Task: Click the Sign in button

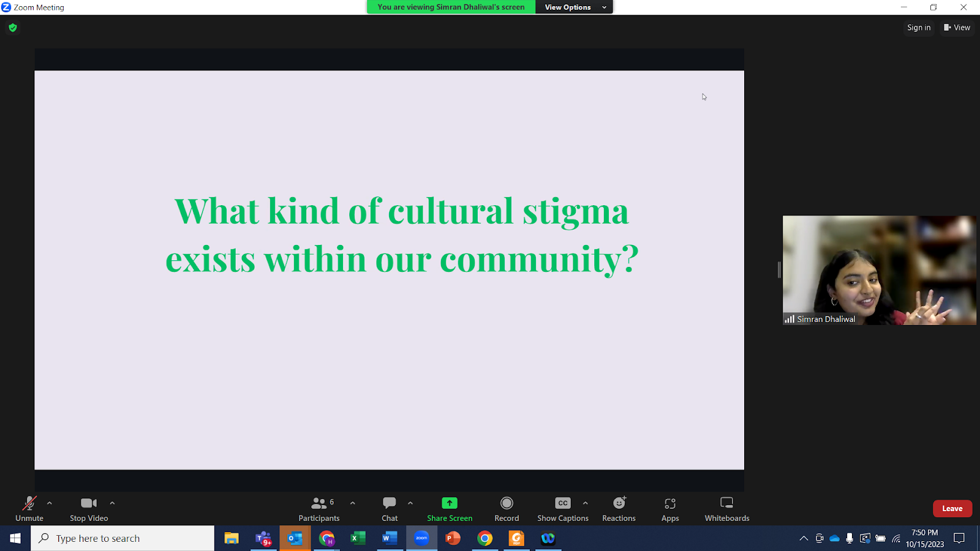Action: pyautogui.click(x=918, y=28)
